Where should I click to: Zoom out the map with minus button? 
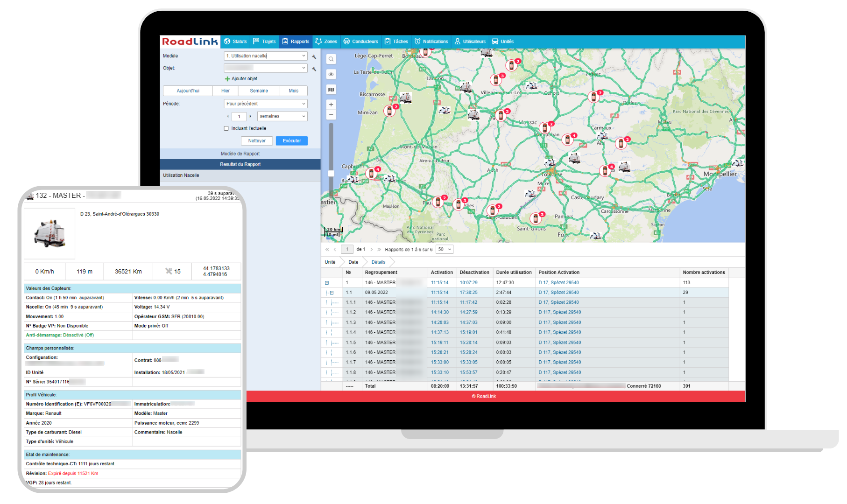point(331,115)
